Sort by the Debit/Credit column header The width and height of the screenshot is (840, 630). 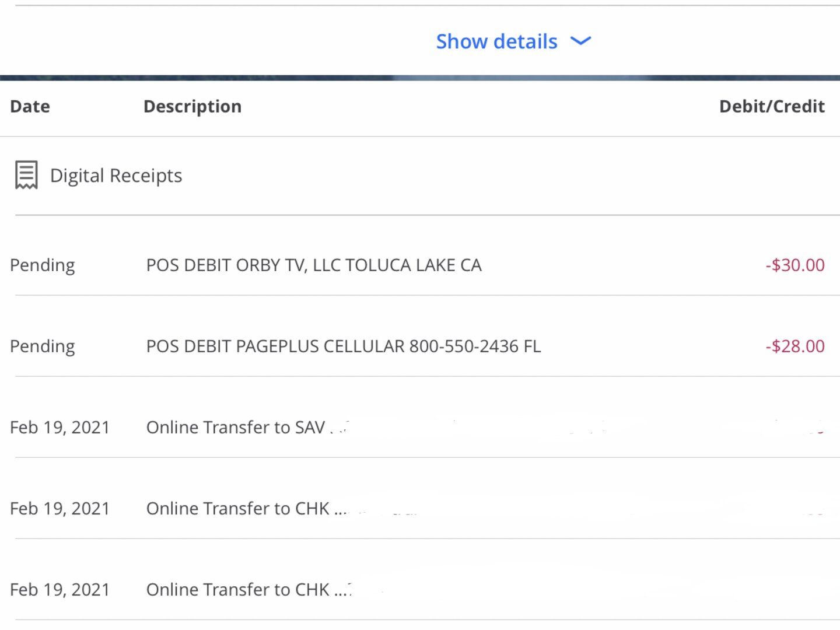click(x=772, y=106)
